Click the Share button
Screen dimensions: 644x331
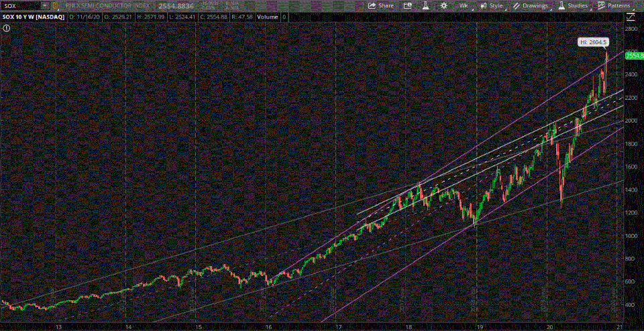tap(381, 6)
